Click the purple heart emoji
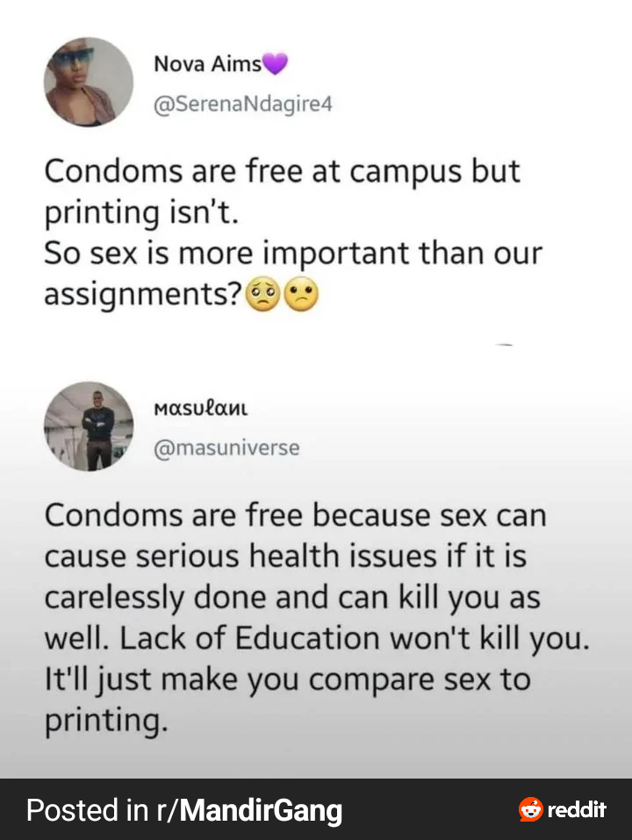The height and width of the screenshot is (840, 632). point(276,63)
